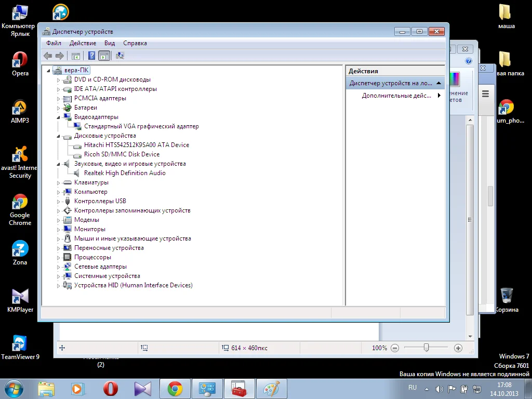This screenshot has width=532, height=399.
Task: Click the color palette swatch in Paint window
Action: pyautogui.click(x=454, y=79)
